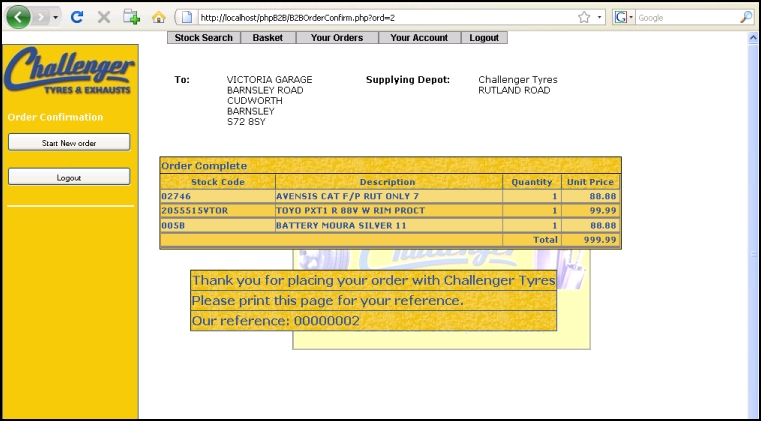Click the Order Complete heading
The height and width of the screenshot is (421, 761).
pos(204,166)
